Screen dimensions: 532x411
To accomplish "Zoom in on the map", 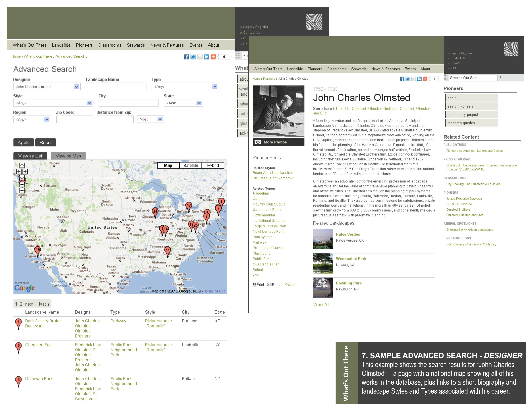I will [22, 185].
